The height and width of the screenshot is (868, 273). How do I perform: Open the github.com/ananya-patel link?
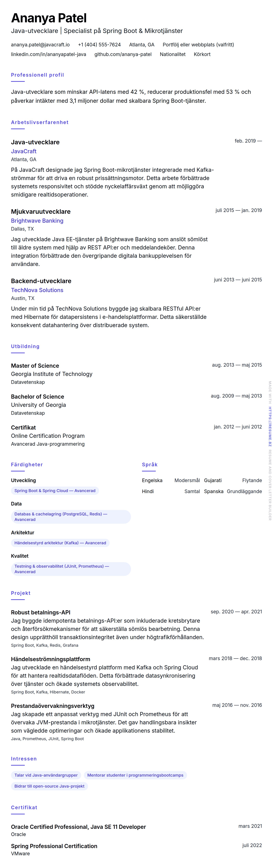pyautogui.click(x=123, y=54)
